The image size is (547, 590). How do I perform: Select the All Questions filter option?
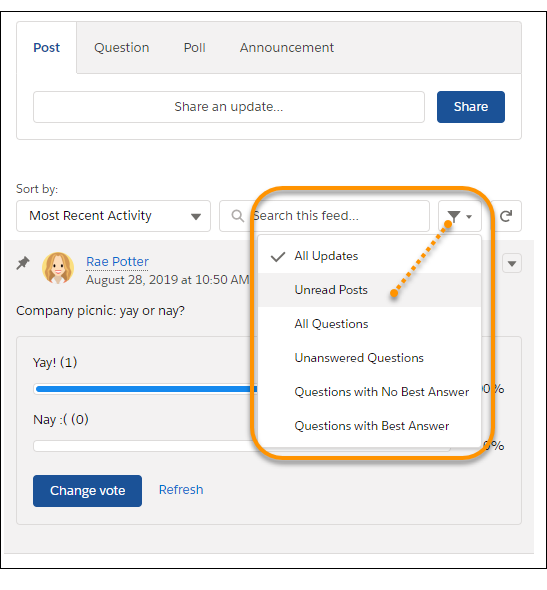click(369, 324)
